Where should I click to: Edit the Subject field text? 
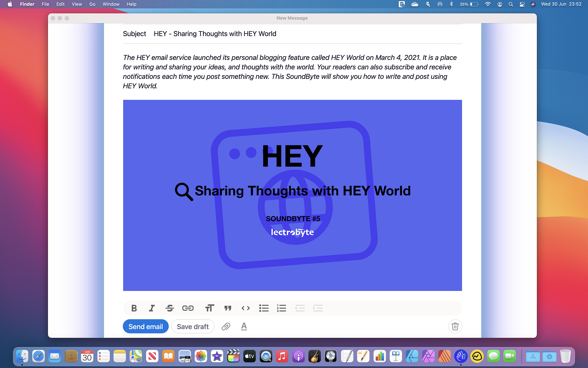pos(215,34)
